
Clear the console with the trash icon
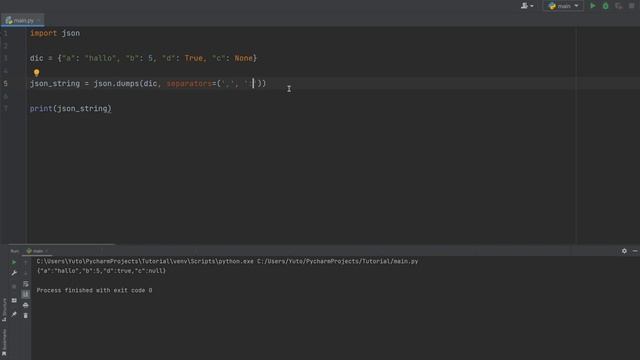click(26, 316)
